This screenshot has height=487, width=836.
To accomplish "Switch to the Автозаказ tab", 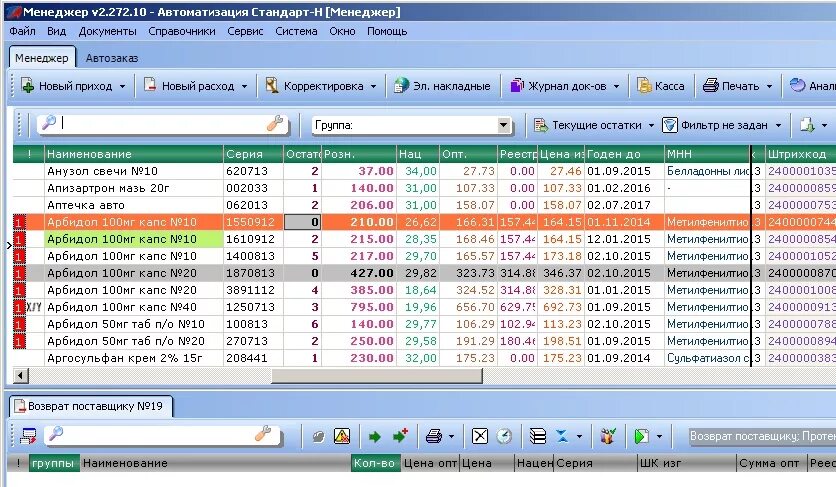I will click(x=112, y=58).
